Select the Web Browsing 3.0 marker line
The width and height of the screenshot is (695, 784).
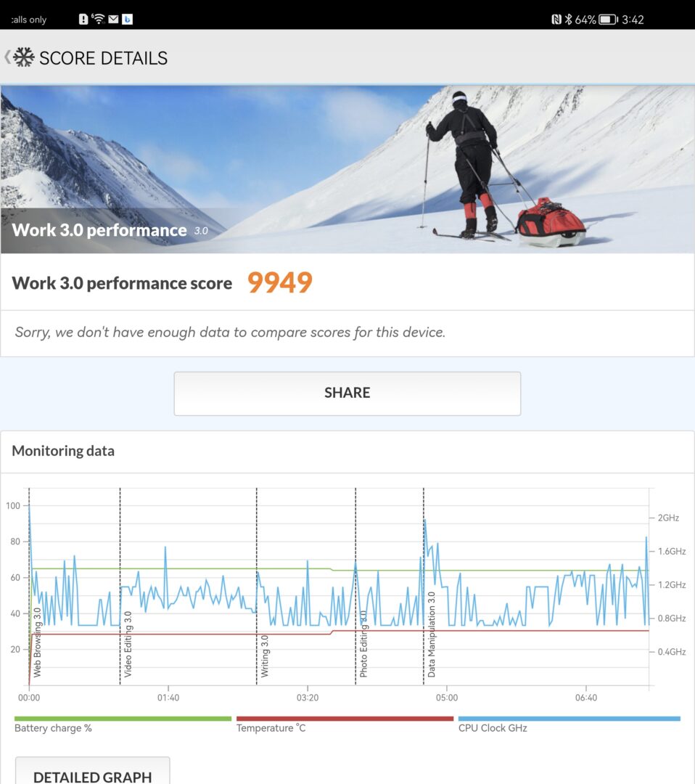click(30, 586)
